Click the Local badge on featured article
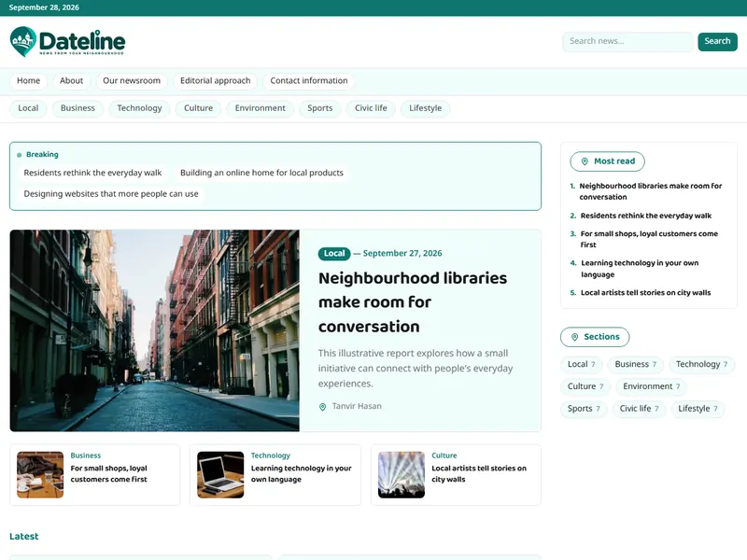Screen dimensions: 747x560 334,253
